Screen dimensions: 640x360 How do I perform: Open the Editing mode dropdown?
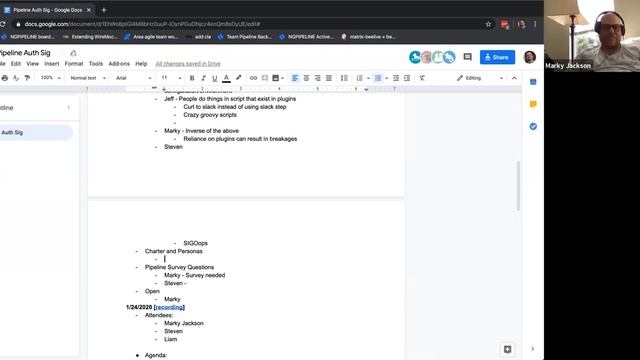pyautogui.click(x=480, y=78)
